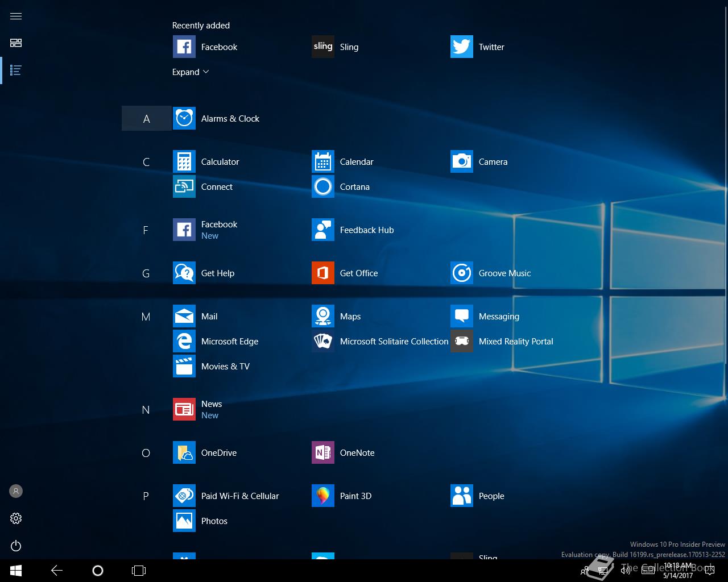Open the Messaging app

point(485,316)
